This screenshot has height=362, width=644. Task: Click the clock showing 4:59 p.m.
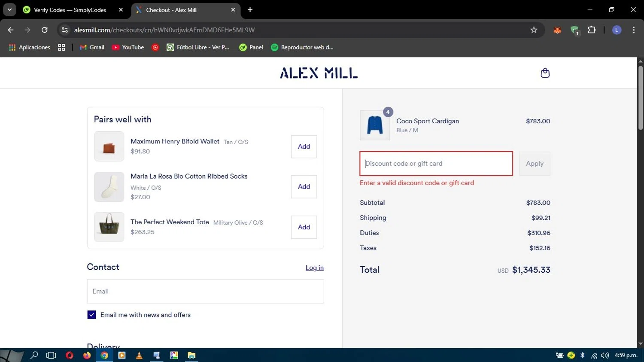tap(626, 355)
